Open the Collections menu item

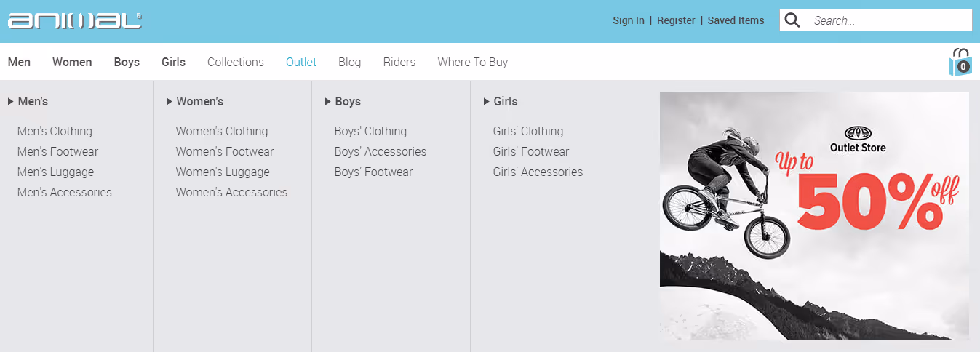(236, 62)
